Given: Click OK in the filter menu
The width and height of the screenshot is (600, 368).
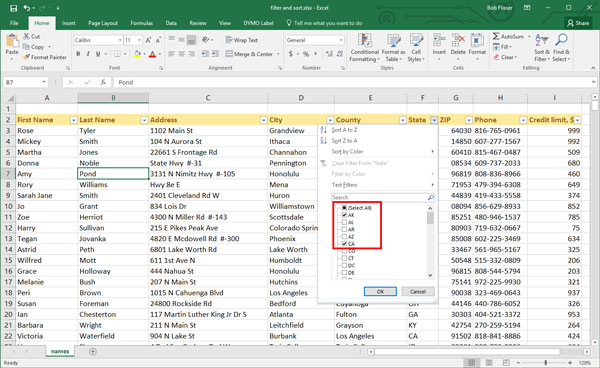Looking at the screenshot, I should click(x=380, y=291).
